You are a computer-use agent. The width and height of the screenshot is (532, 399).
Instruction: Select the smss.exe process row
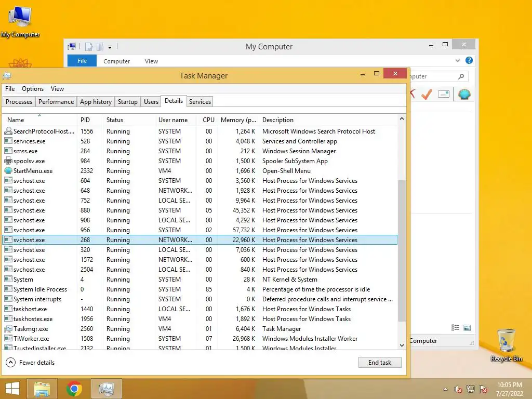(x=200, y=151)
